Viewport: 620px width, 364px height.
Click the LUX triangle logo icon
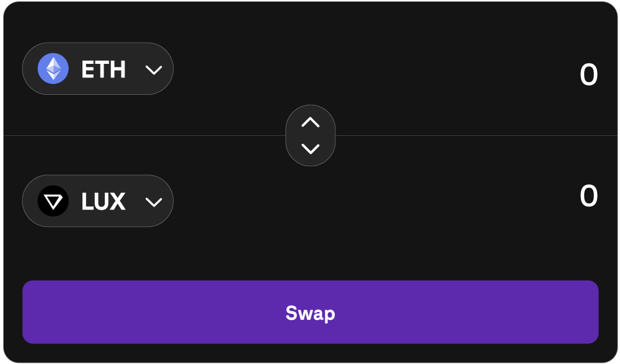(53, 202)
